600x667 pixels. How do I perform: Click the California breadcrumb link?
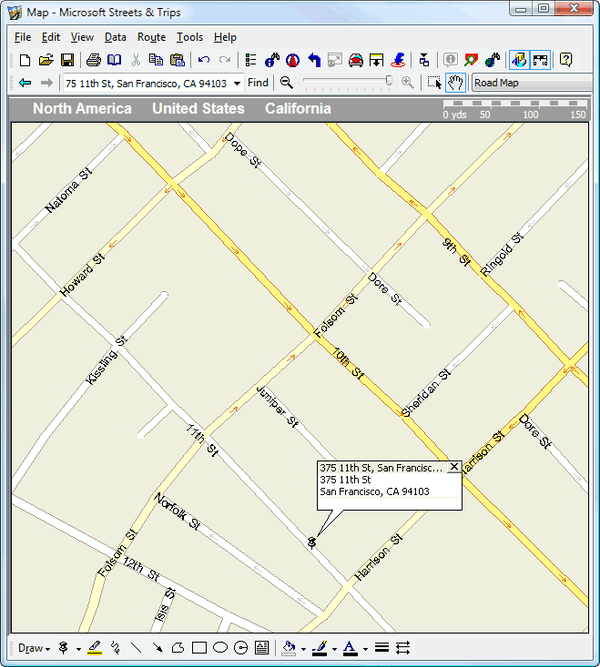coord(299,109)
